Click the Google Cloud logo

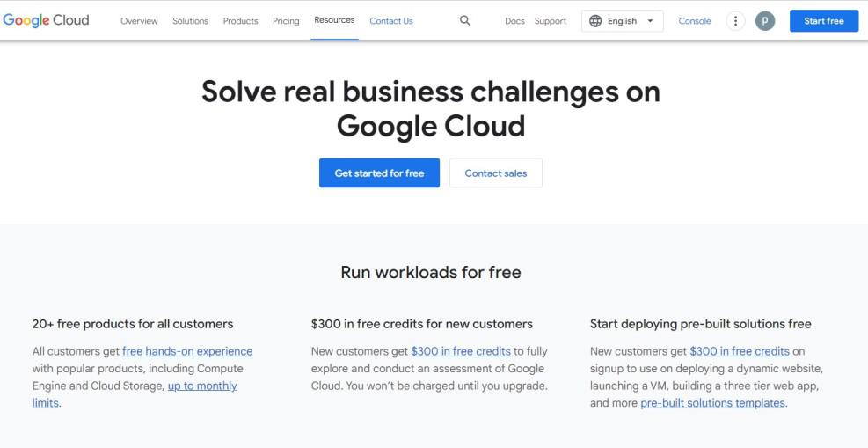[x=46, y=20]
